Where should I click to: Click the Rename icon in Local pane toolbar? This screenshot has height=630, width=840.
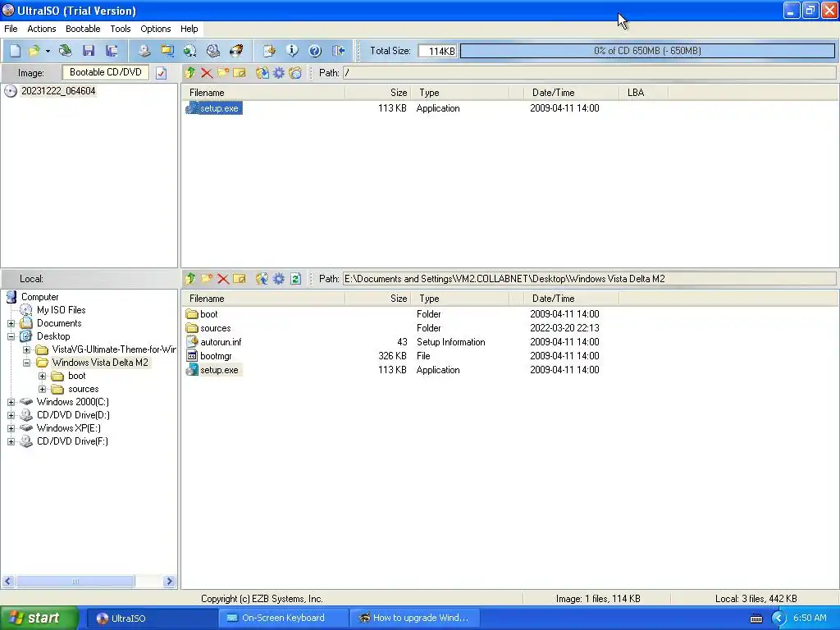tap(240, 279)
